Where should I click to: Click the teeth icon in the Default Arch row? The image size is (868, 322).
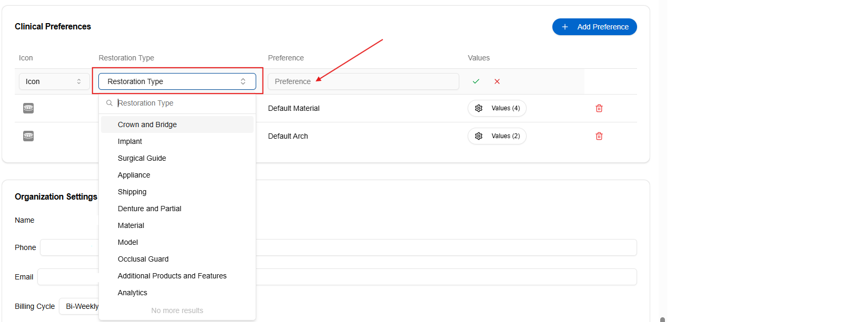click(28, 136)
